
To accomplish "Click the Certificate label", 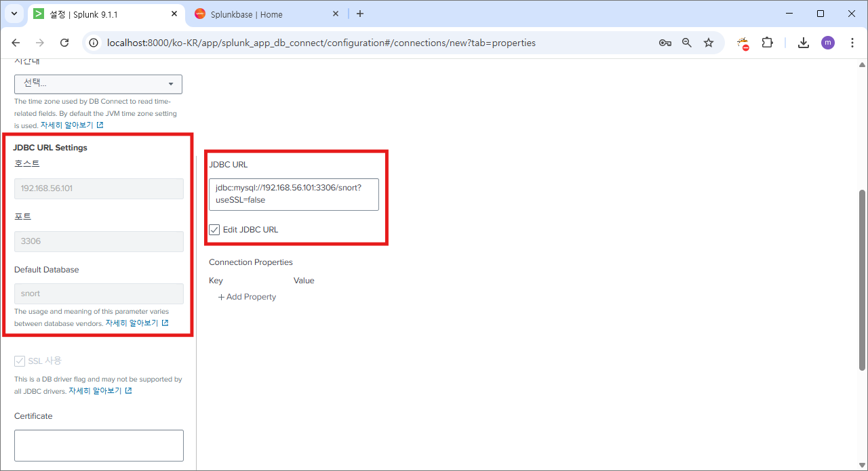I will [x=33, y=416].
